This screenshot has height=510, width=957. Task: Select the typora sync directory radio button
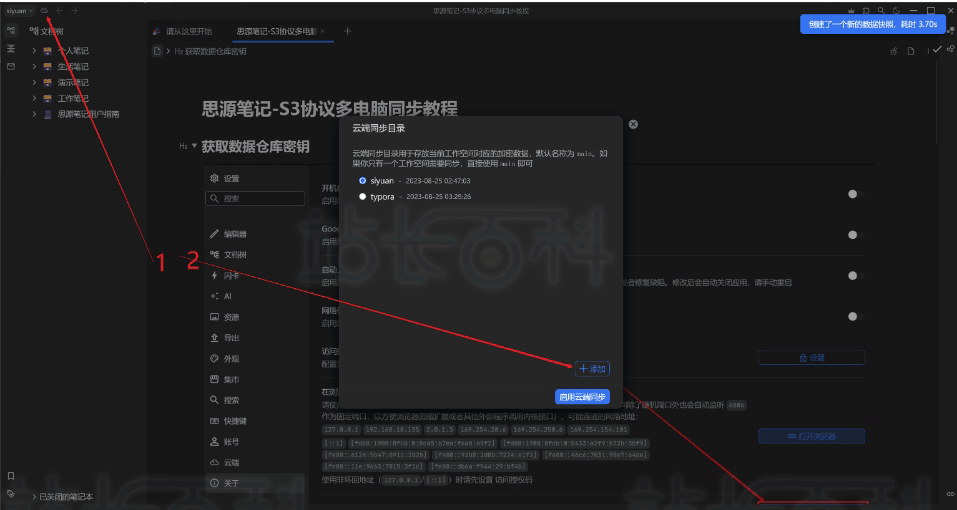tap(363, 196)
